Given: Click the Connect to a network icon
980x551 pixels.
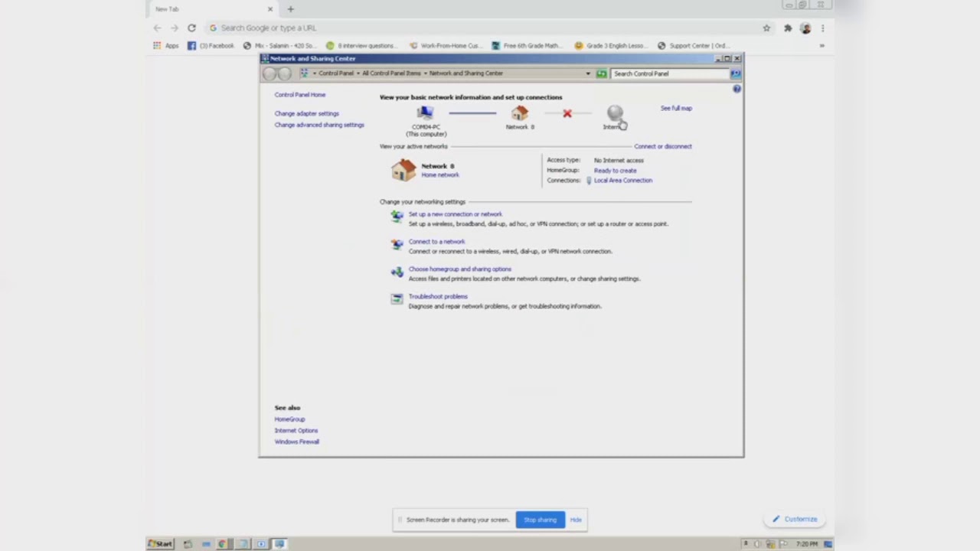Looking at the screenshot, I should [x=397, y=245].
